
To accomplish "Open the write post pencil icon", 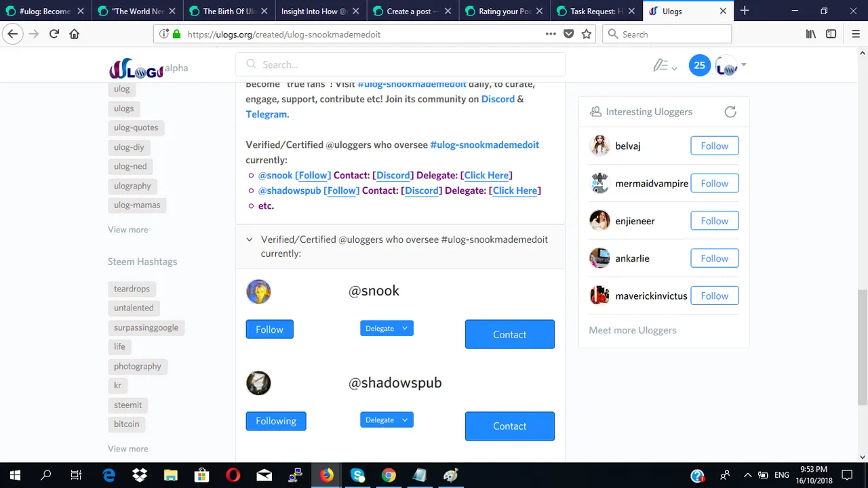I will point(665,66).
